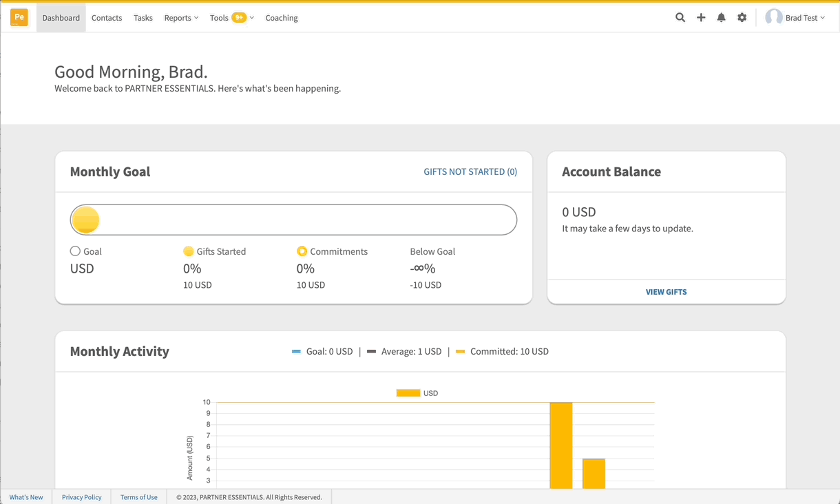Toggle the USD chart legend swatch
The image size is (840, 504).
[x=408, y=393]
